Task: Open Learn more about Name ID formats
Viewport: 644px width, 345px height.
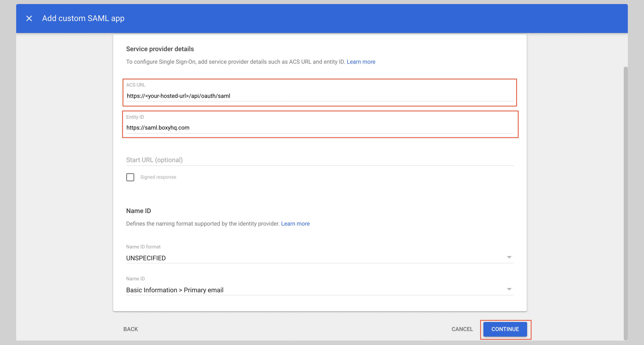Action: 295,224
